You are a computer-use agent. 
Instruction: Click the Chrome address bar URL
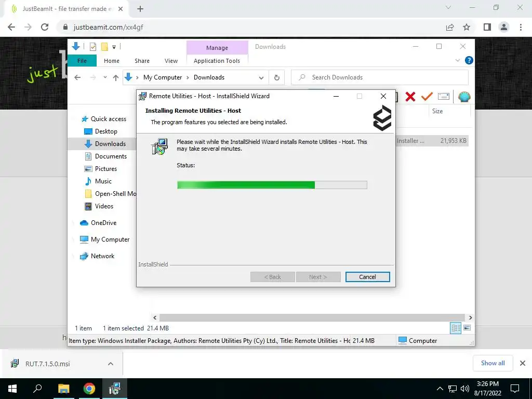pyautogui.click(x=108, y=27)
